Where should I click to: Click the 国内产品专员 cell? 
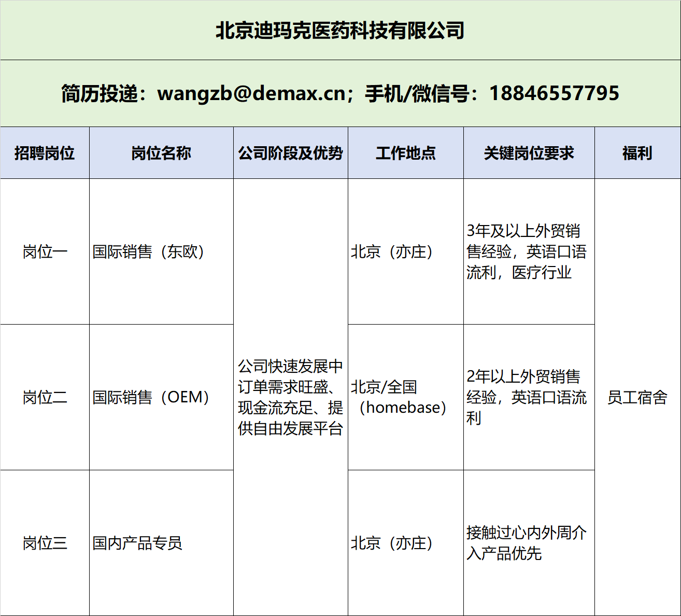[161, 543]
